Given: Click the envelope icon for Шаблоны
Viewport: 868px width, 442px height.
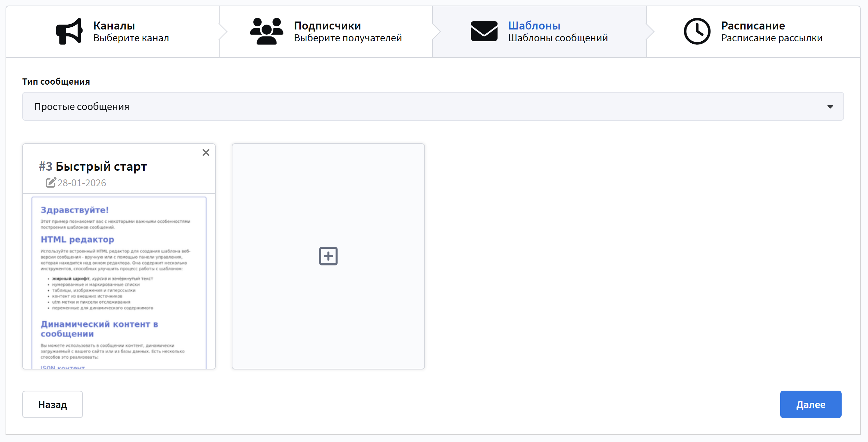Looking at the screenshot, I should tap(484, 31).
